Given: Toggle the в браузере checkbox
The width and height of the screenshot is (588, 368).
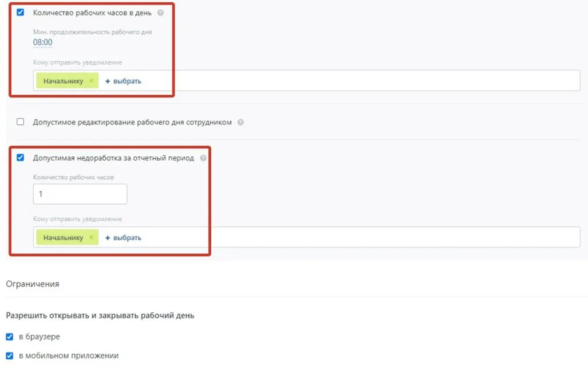Looking at the screenshot, I should (x=9, y=336).
